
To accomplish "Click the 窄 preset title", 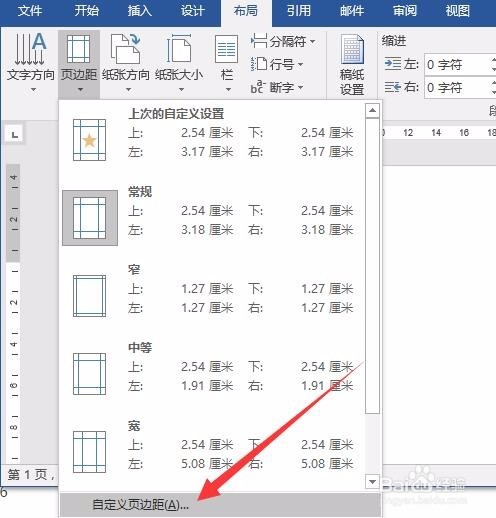I will pyautogui.click(x=134, y=269).
